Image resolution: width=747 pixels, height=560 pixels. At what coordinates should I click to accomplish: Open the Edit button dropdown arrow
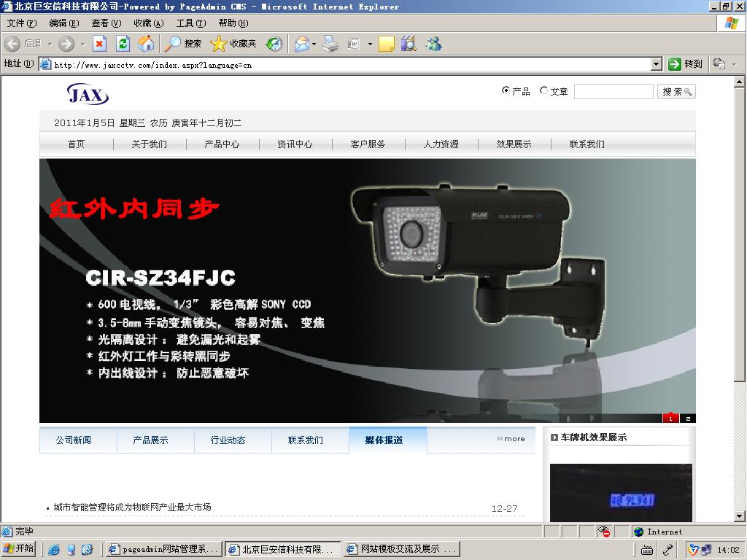[370, 44]
